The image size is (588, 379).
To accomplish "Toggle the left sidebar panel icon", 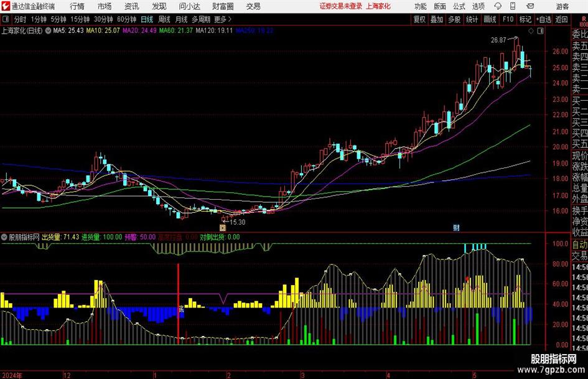I will pos(6,19).
